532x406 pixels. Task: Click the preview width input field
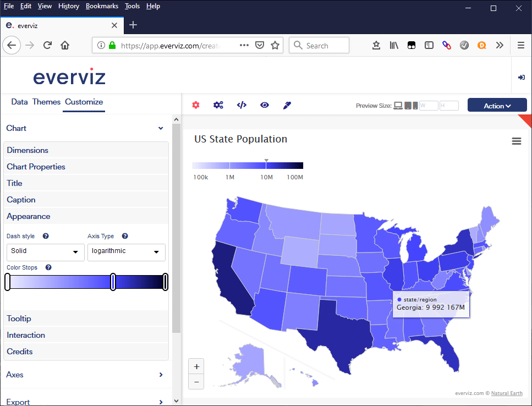(x=429, y=105)
